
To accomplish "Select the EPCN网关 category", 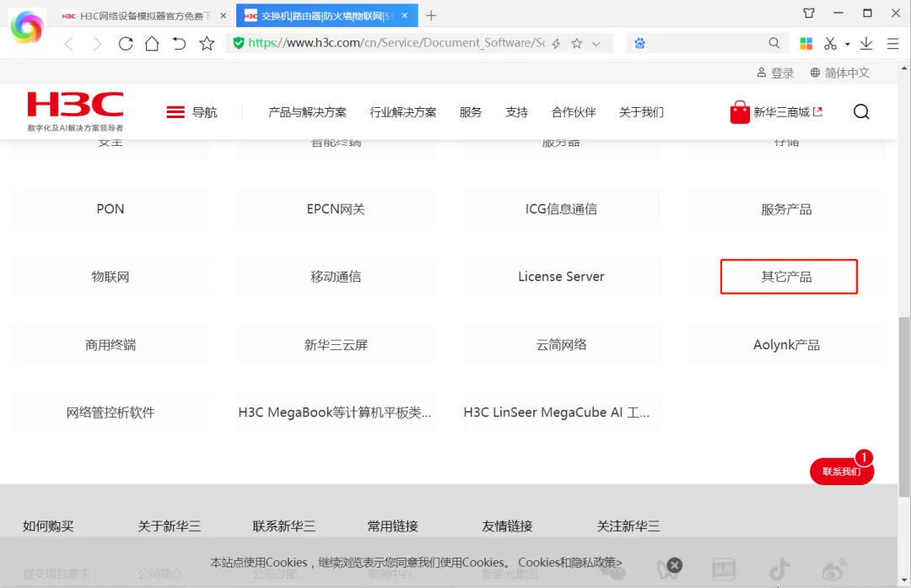I will pyautogui.click(x=336, y=209).
